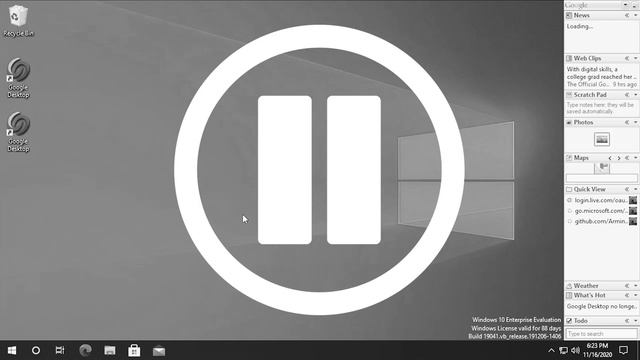Expand the Weather gadget panel
Image resolution: width=640 pixels, height=360 pixels.
pos(627,286)
